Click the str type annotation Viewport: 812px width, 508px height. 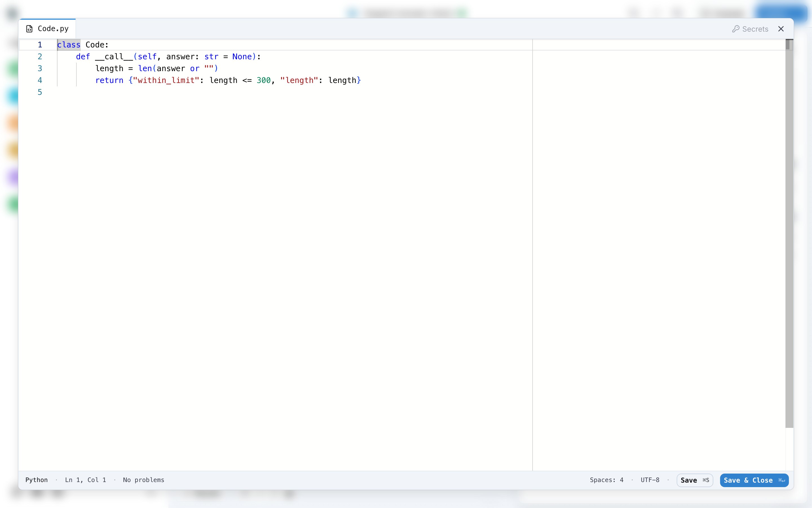click(x=211, y=56)
